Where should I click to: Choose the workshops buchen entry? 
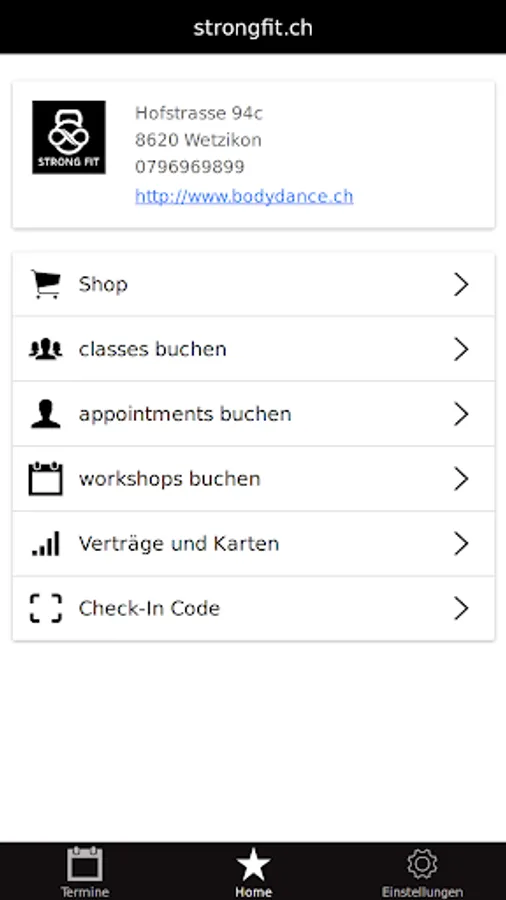(x=253, y=479)
